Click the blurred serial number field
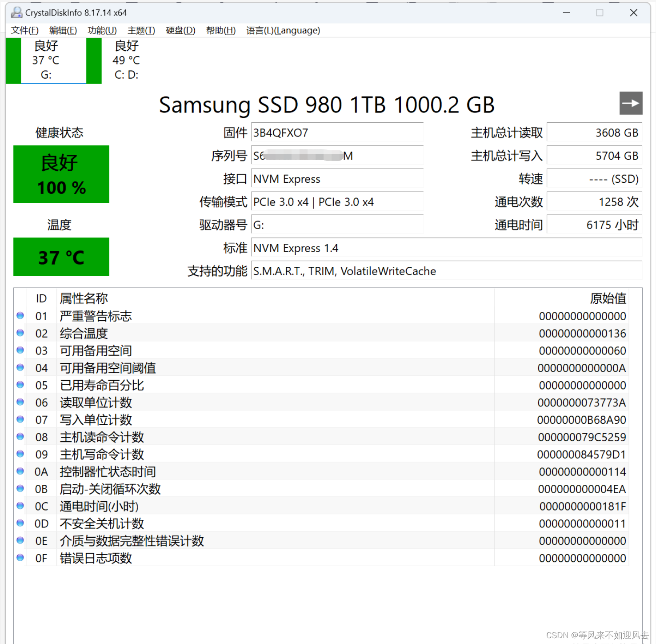Image resolution: width=656 pixels, height=644 pixels. pos(337,156)
